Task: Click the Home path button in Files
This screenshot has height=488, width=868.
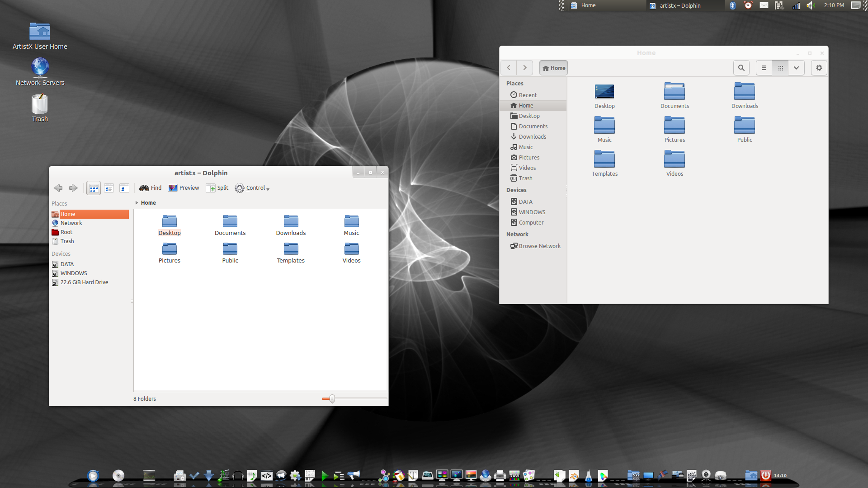Action: (554, 68)
